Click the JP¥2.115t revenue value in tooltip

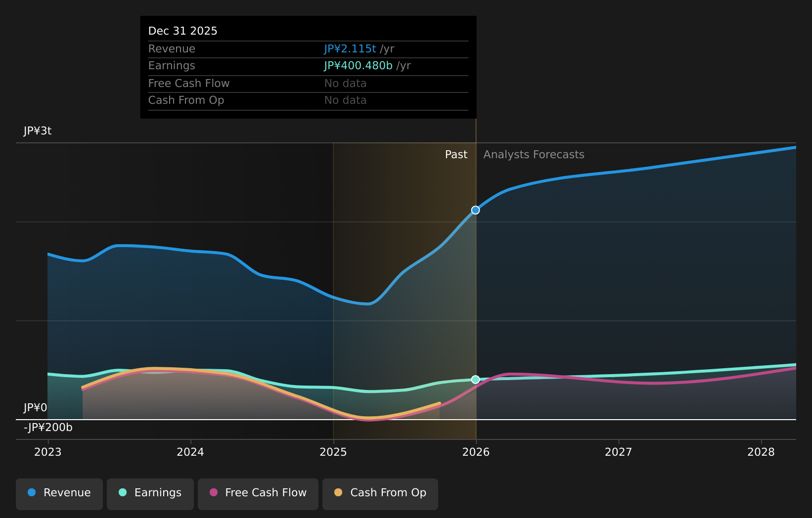coord(350,49)
